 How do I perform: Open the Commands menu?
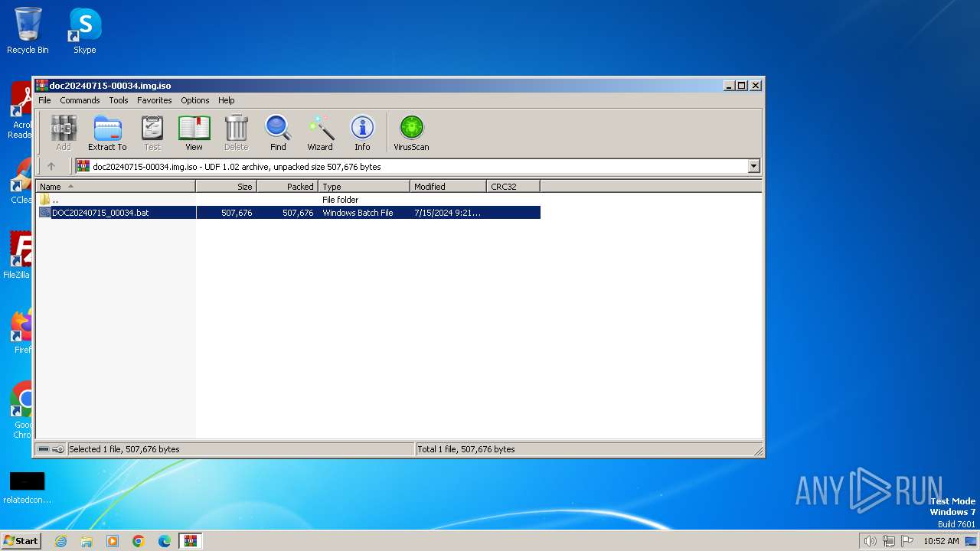click(80, 100)
